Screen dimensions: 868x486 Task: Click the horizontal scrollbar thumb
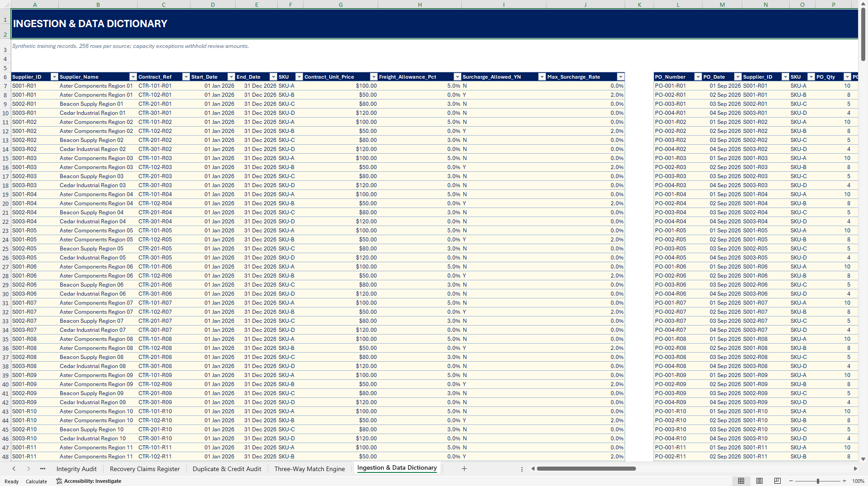click(x=586, y=469)
